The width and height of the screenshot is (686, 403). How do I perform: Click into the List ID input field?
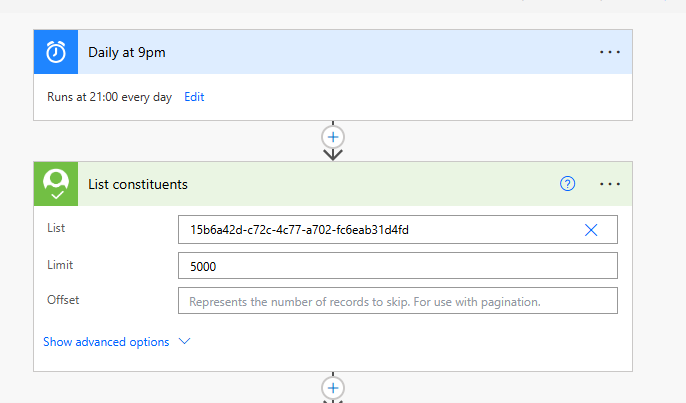(380, 230)
